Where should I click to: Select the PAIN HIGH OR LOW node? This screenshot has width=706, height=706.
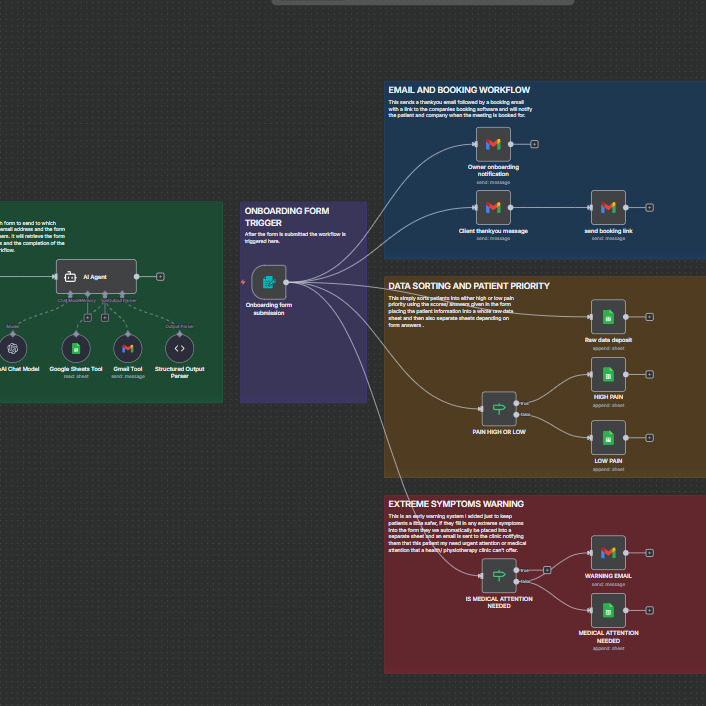(498, 408)
